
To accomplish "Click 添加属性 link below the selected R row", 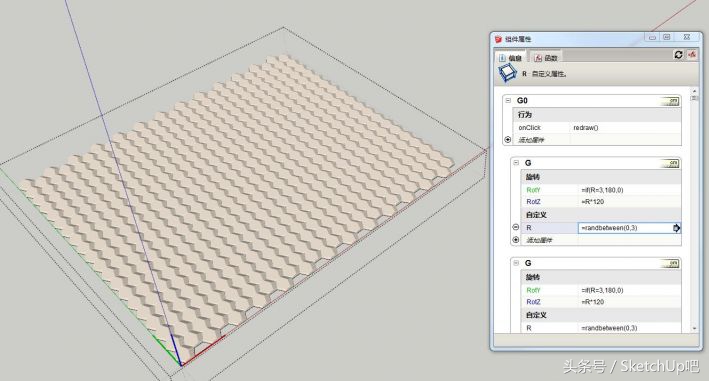I will [539, 240].
